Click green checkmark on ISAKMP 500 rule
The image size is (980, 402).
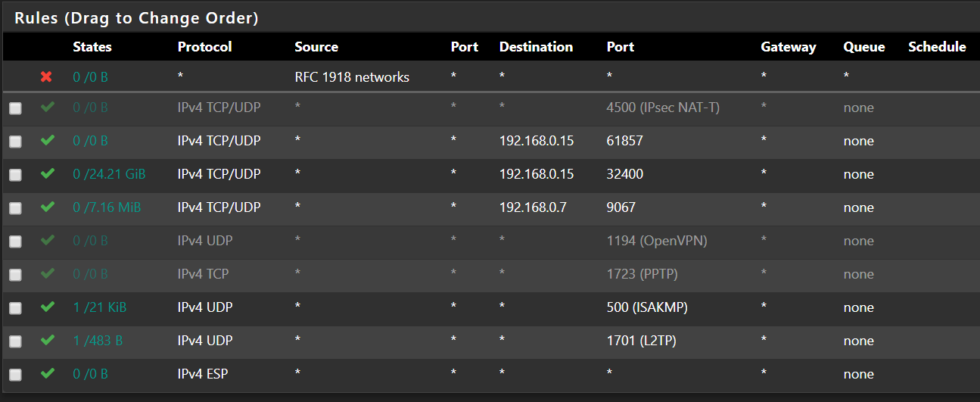[x=48, y=307]
